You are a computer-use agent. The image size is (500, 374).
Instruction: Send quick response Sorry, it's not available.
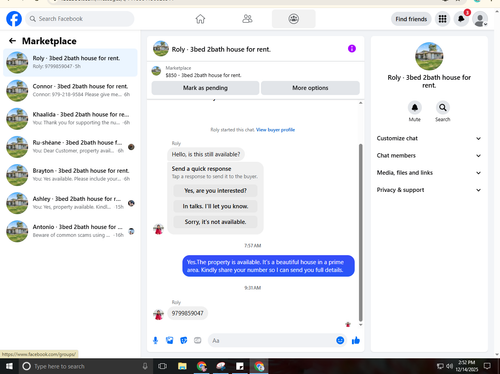point(215,222)
